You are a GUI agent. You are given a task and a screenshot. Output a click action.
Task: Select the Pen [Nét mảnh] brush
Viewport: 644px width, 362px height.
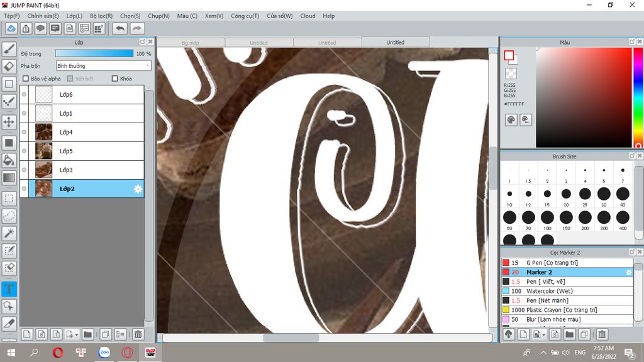567,300
